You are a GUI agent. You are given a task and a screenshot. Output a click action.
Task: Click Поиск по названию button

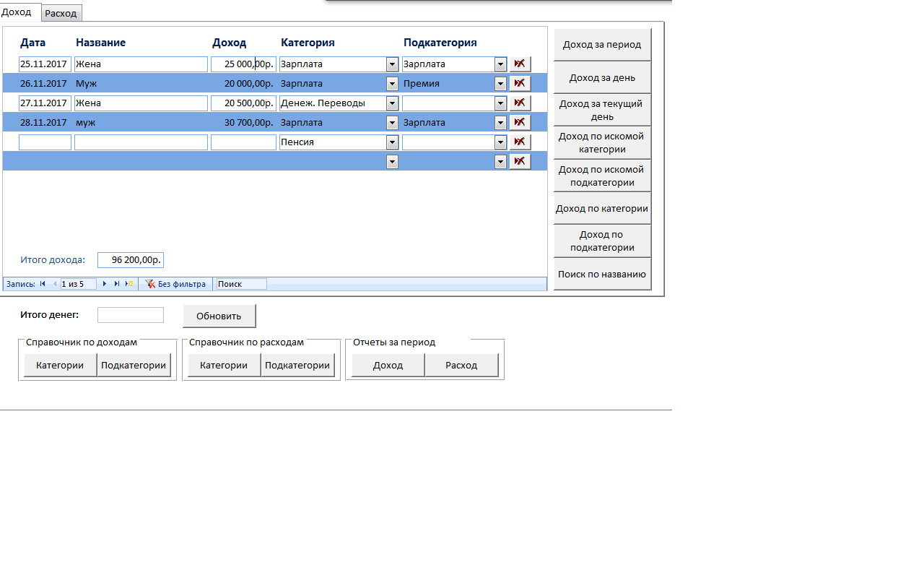[602, 274]
